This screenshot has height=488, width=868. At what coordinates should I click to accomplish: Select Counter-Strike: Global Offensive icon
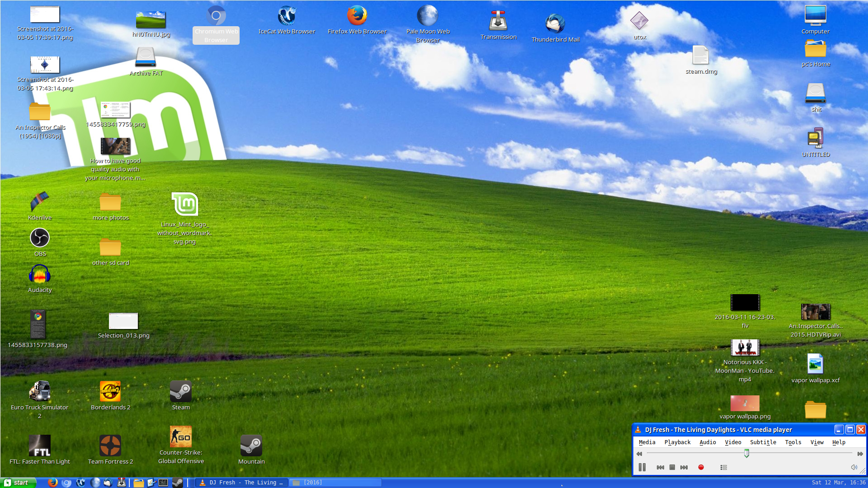click(x=181, y=437)
